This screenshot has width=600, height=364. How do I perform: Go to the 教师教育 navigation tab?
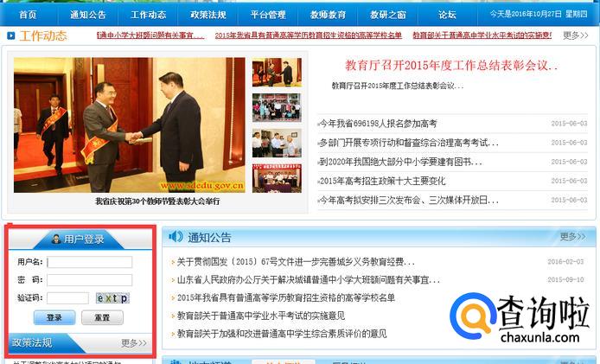click(328, 15)
